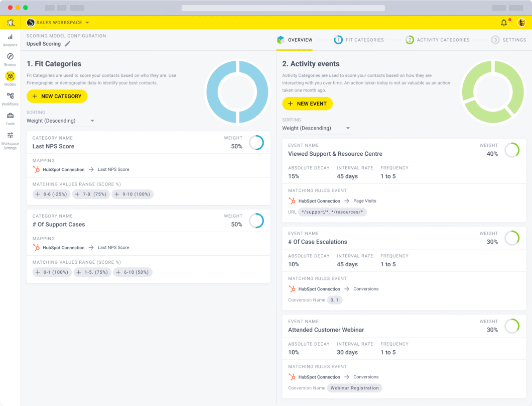Screen dimensions: 532x406
Task: Expand the Sales Workspace dropdown
Action: click(x=58, y=23)
